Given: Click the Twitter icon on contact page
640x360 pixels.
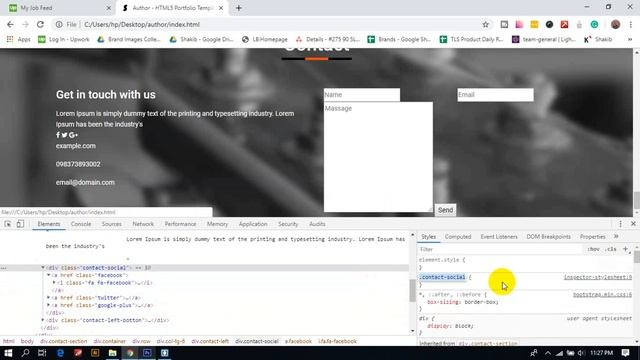Looking at the screenshot, I should click(x=64, y=135).
